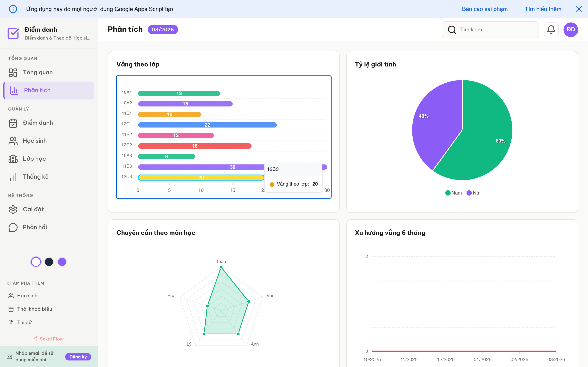Click the Cài đặt gear icon
588x367 pixels.
tap(13, 209)
